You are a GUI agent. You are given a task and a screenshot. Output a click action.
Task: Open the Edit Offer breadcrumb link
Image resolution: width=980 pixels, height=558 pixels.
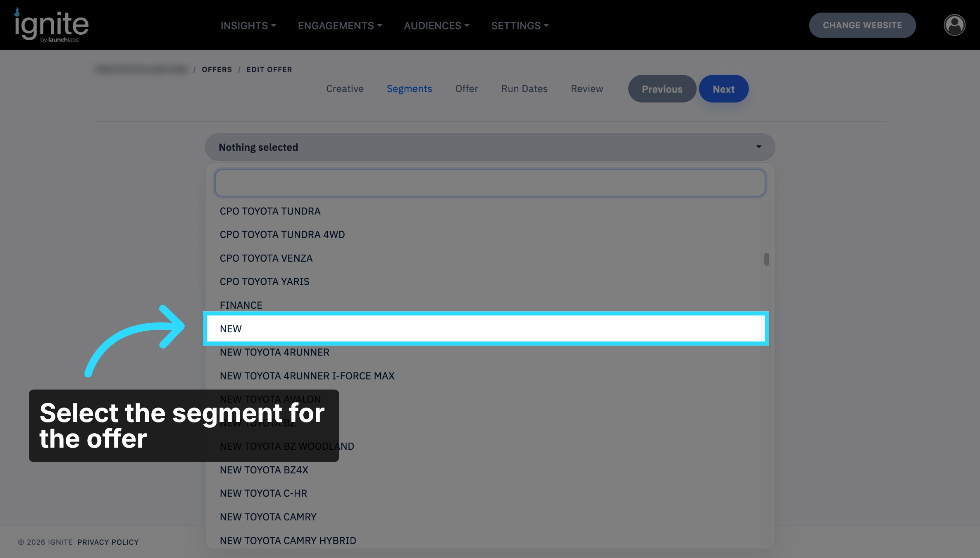coord(269,69)
